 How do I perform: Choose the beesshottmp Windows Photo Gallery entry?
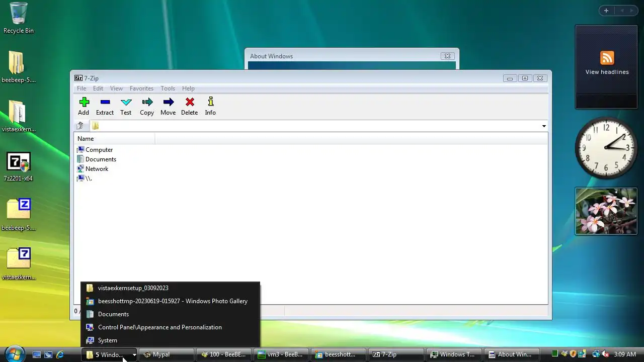170,301
